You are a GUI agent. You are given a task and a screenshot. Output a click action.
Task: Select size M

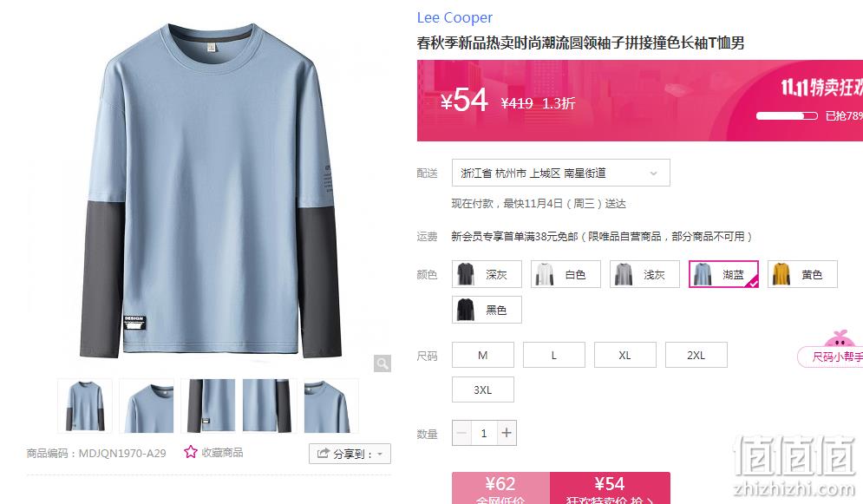coord(483,355)
